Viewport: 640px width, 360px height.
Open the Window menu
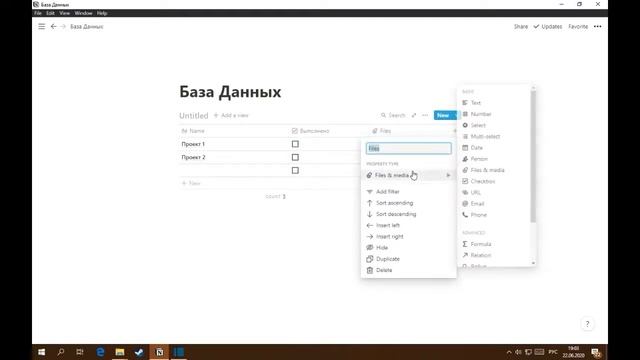click(x=83, y=13)
